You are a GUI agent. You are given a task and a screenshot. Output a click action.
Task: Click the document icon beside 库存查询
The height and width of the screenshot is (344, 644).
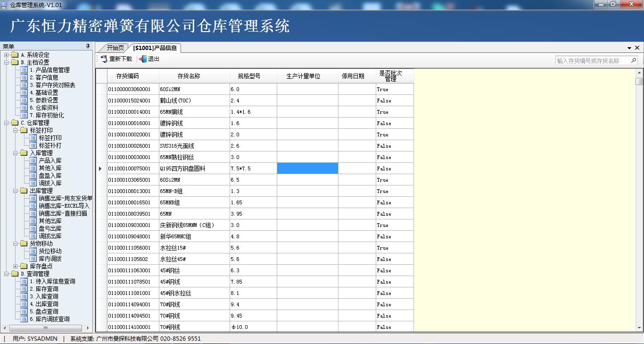tap(24, 289)
